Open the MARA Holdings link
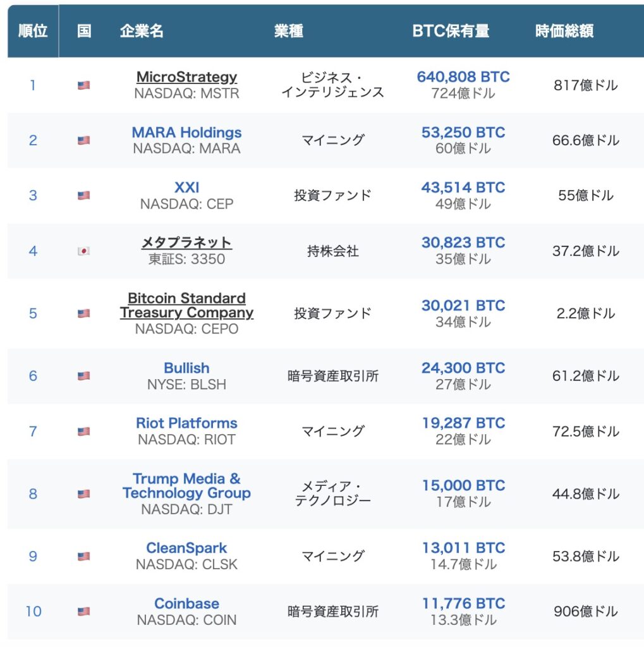This screenshot has height=647, width=644. coord(186,133)
